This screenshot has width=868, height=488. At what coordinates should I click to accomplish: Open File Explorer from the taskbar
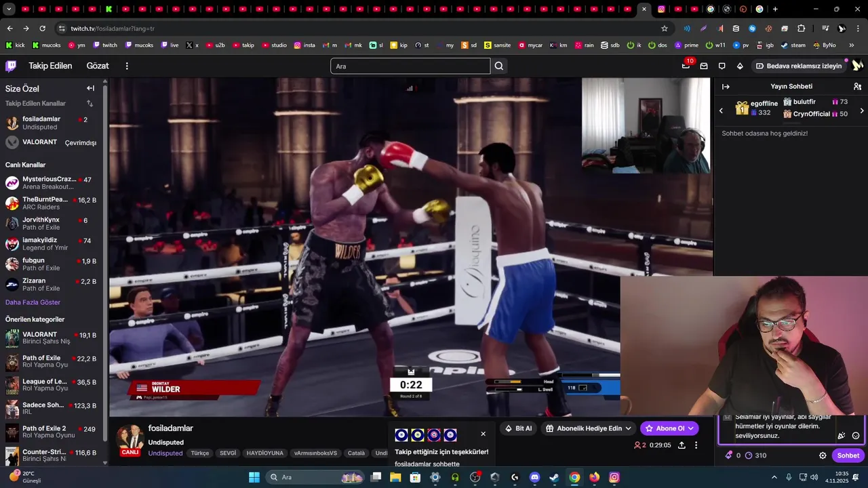(x=395, y=477)
